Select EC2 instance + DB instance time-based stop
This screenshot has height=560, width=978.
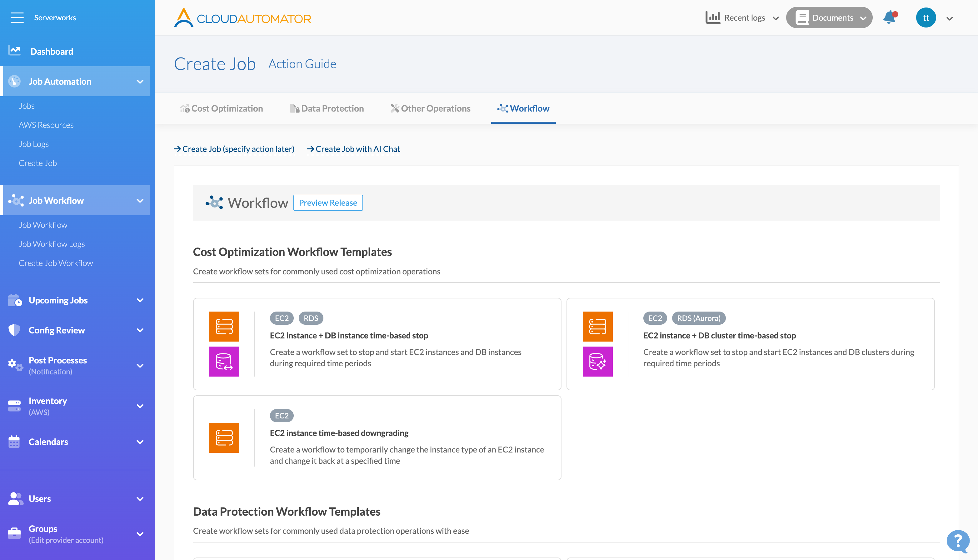coord(377,344)
